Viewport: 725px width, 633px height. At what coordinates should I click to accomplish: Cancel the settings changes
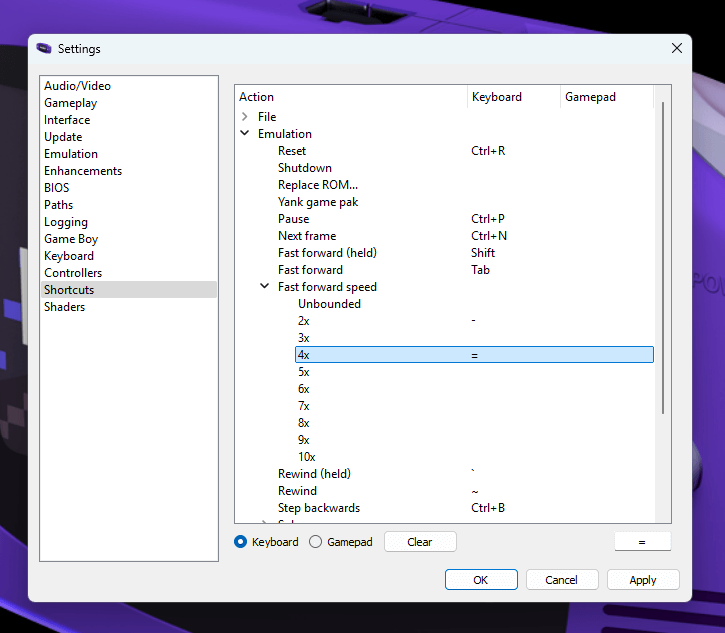point(561,580)
